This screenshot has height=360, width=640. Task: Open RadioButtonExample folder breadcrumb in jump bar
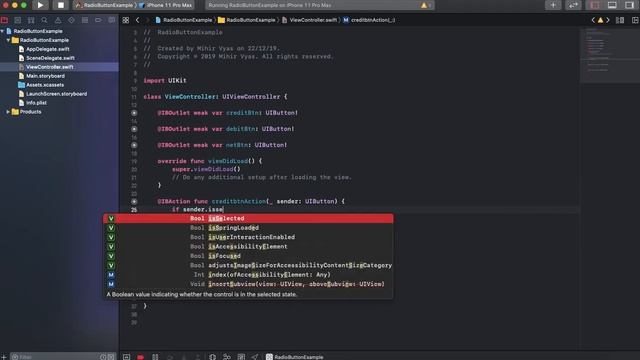click(x=247, y=20)
